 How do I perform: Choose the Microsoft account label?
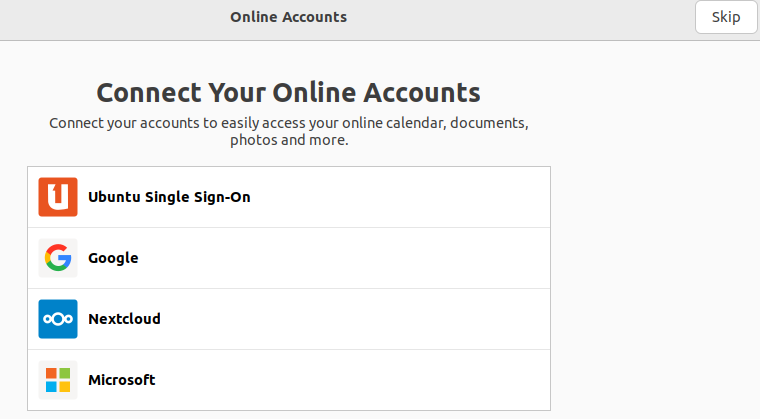[x=122, y=380]
